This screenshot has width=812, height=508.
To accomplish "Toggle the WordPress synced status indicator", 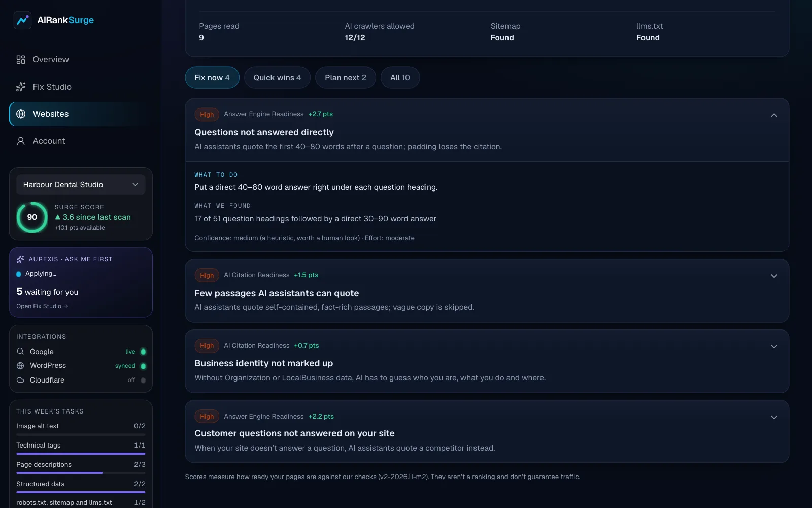I will click(x=143, y=366).
